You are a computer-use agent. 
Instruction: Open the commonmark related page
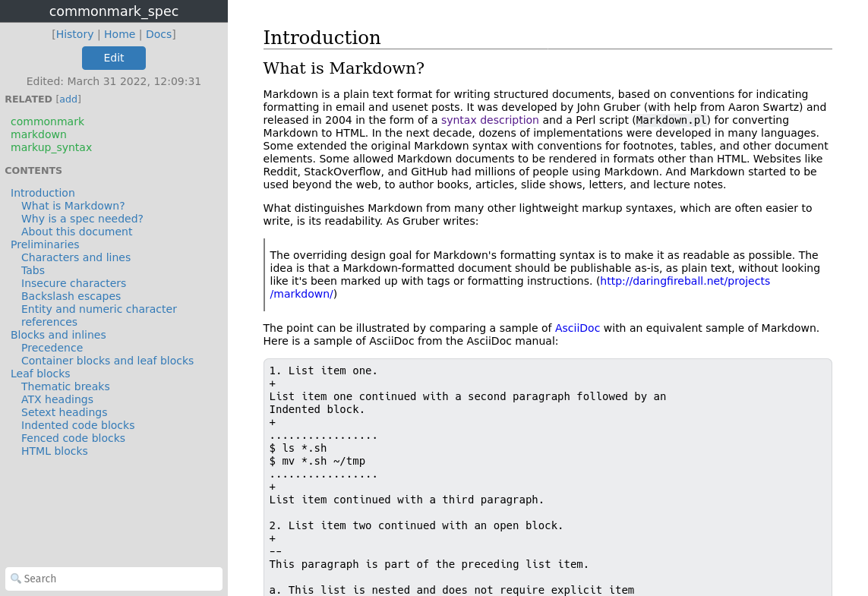(47, 121)
